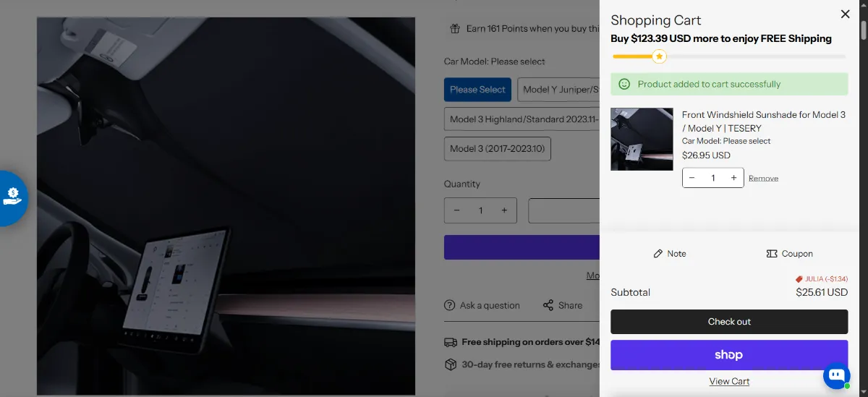Decrease cart item quantity with minus
This screenshot has width=868, height=397.
click(x=692, y=178)
